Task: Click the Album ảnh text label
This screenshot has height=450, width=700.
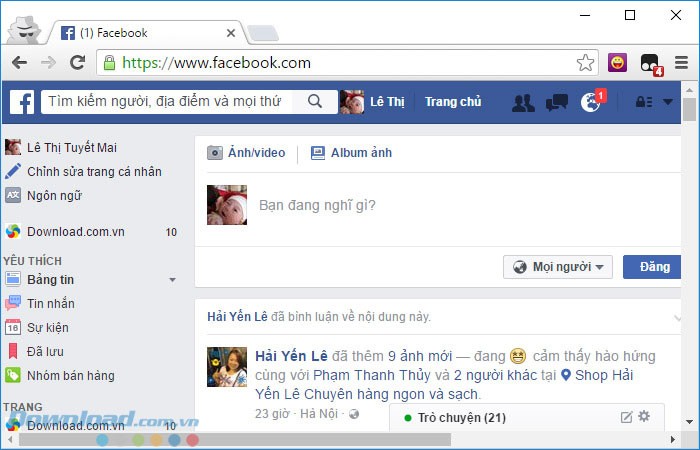Action: click(x=361, y=153)
